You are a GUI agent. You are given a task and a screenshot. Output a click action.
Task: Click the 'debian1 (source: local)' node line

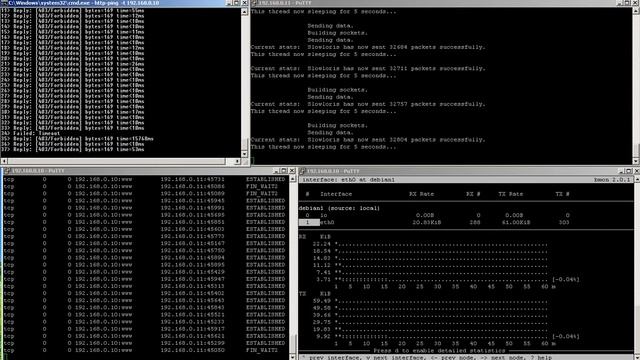(339, 208)
